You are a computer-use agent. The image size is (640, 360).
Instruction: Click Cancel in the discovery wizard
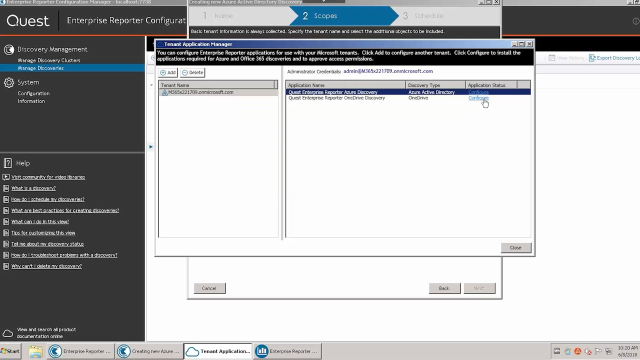pos(209,288)
